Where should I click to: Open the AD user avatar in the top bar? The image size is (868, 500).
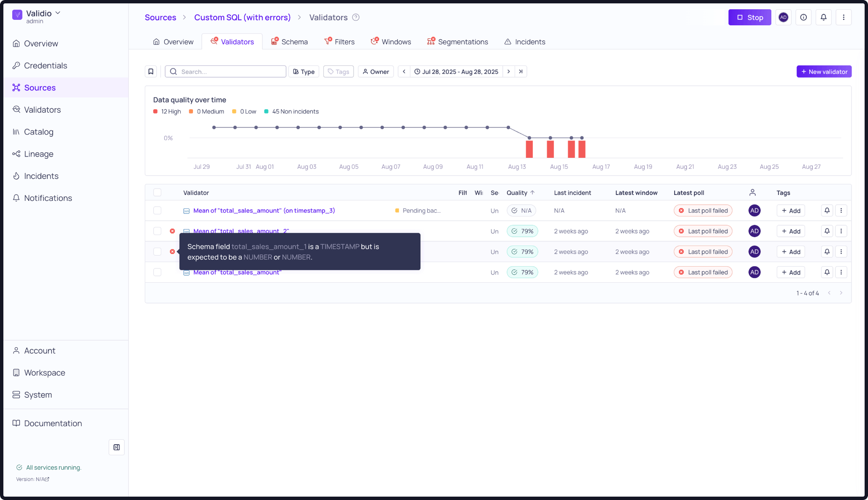coord(783,17)
